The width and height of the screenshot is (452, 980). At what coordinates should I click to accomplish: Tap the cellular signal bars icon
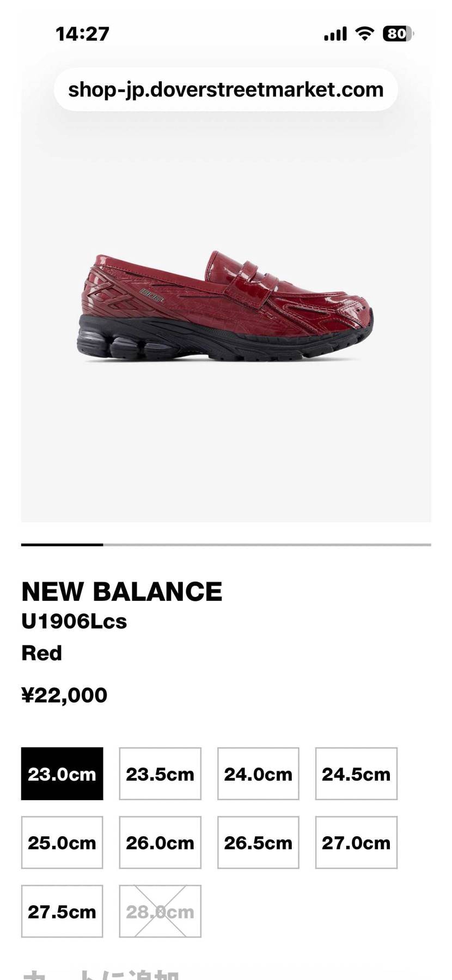point(335,34)
